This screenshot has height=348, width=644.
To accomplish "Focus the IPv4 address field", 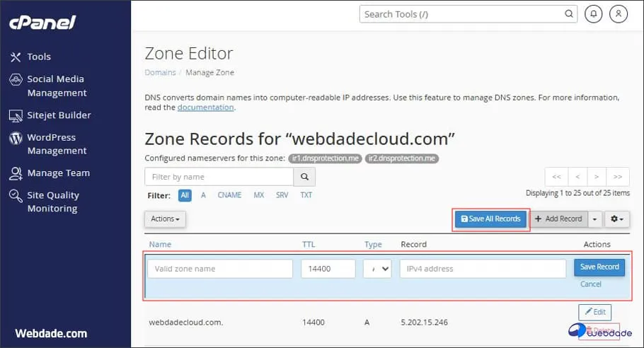I will pos(483,269).
